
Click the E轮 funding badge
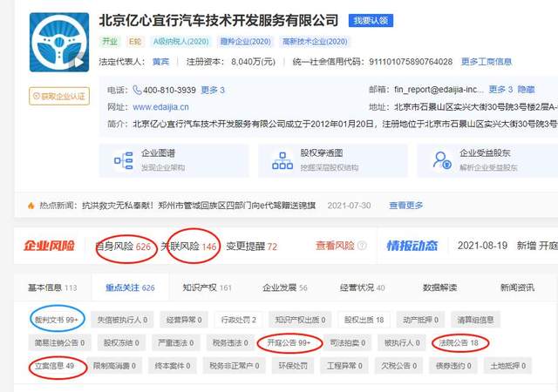(135, 42)
